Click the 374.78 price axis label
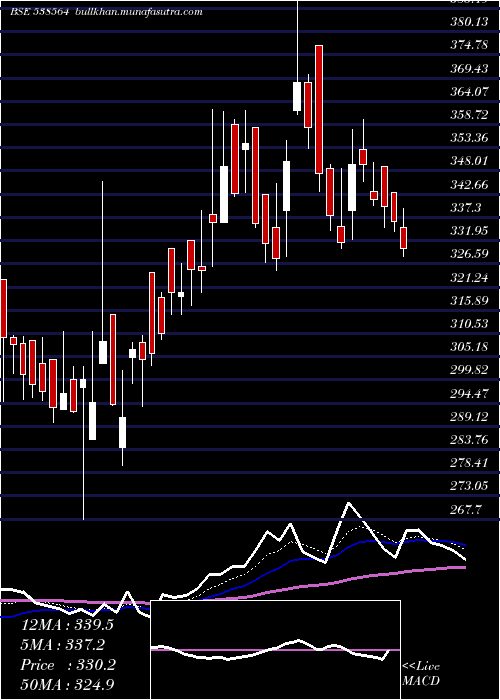This screenshot has width=500, height=700. [469, 45]
